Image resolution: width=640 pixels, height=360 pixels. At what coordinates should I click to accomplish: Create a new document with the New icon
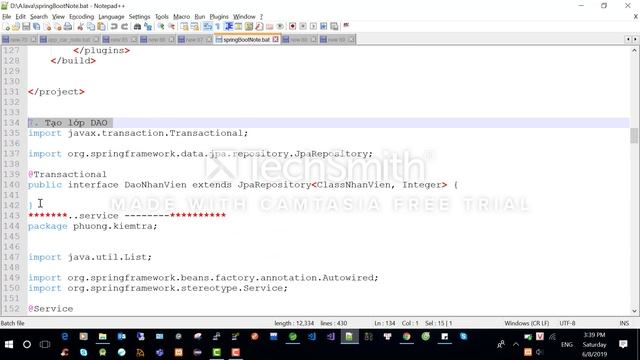pyautogui.click(x=7, y=27)
